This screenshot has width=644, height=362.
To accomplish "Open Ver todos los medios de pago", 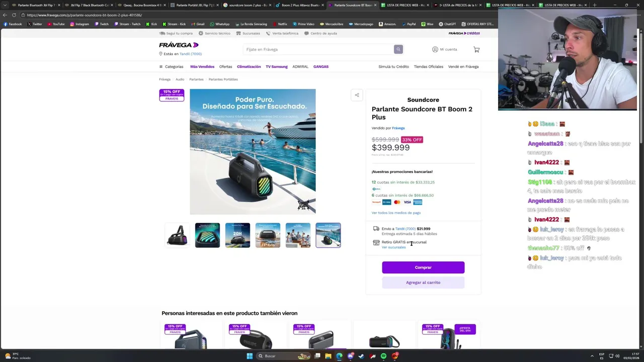I will click(x=396, y=213).
